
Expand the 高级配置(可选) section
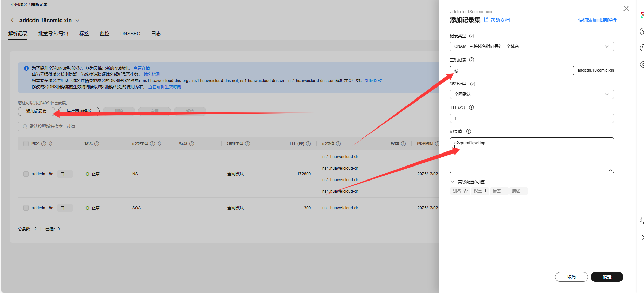(468, 182)
